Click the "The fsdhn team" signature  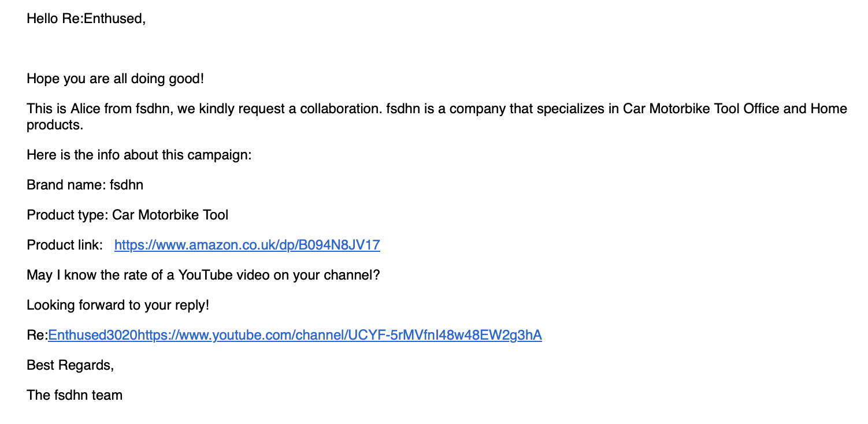75,395
